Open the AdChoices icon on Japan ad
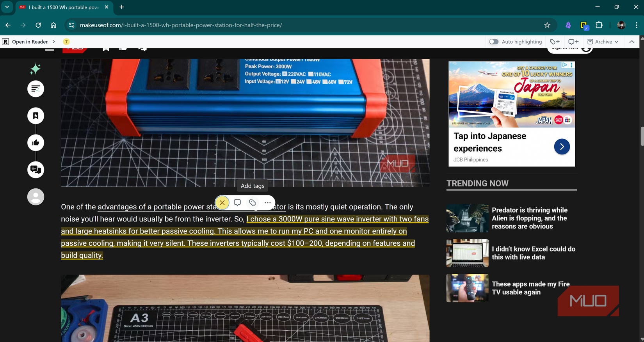Image resolution: width=644 pixels, height=342 pixels. pos(565,65)
